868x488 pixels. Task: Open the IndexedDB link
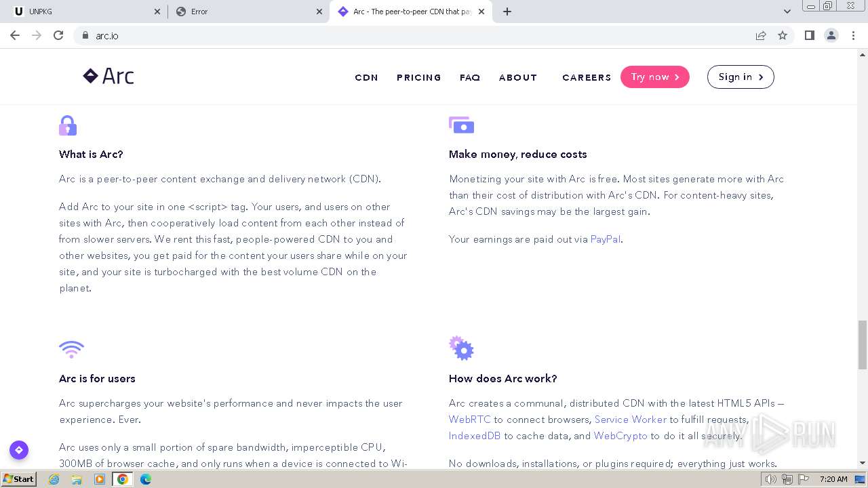[x=475, y=436]
